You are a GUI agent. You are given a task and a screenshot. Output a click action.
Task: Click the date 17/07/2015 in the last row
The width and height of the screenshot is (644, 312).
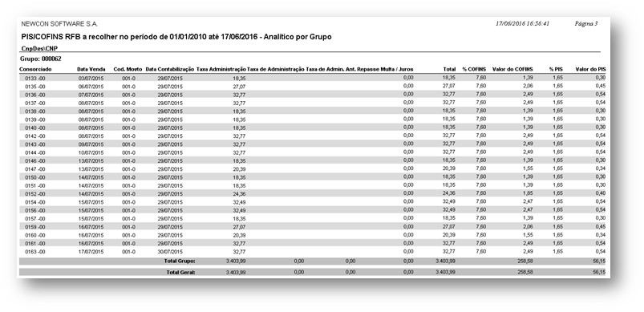[x=91, y=251]
